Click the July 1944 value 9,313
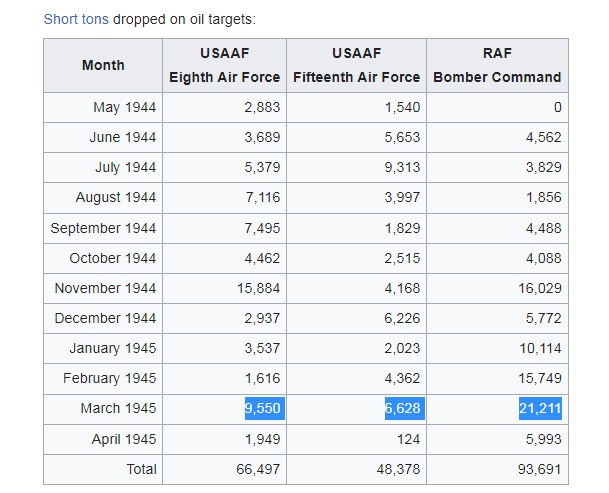 (402, 167)
